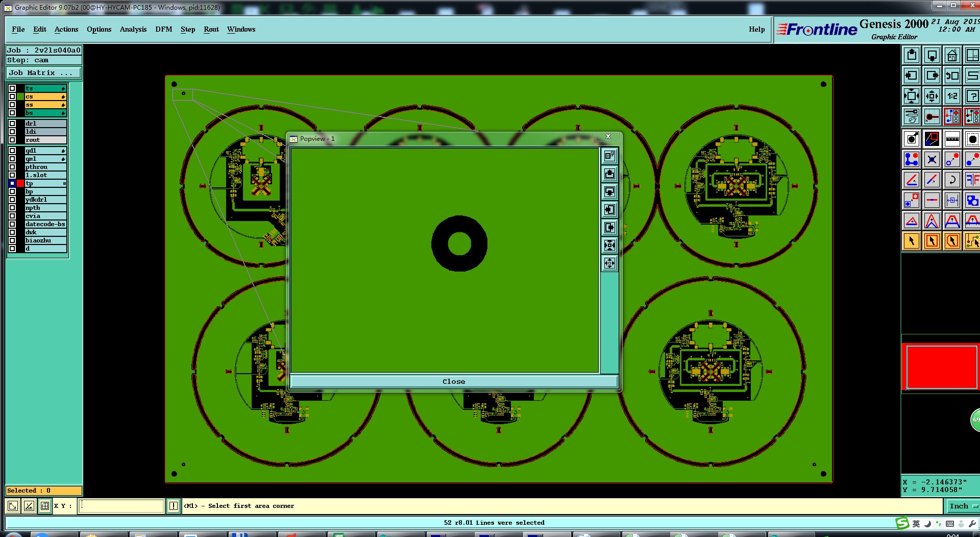
Task: Select the ruler measure tool
Action: tap(952, 138)
